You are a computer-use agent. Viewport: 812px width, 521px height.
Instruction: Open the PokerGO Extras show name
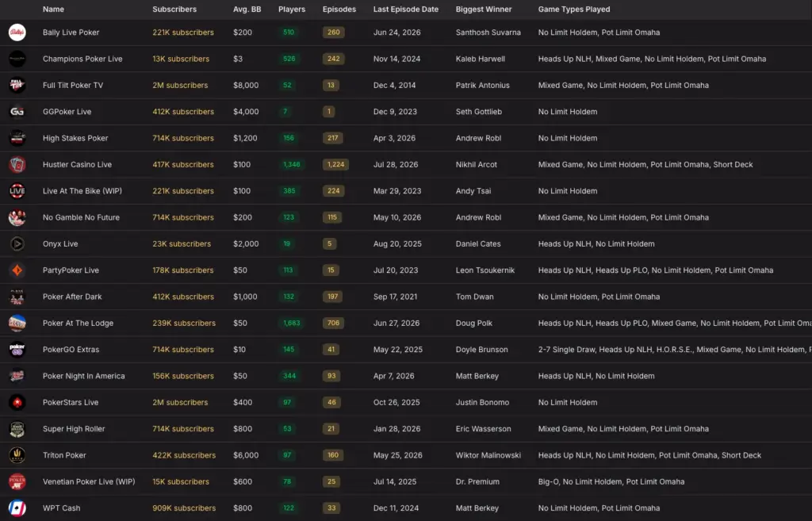71,349
